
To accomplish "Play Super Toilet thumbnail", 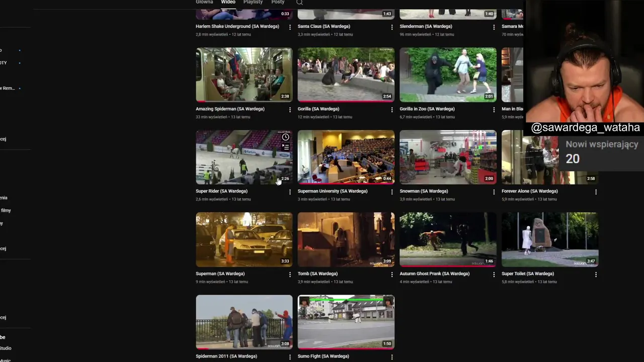I will click(550, 240).
